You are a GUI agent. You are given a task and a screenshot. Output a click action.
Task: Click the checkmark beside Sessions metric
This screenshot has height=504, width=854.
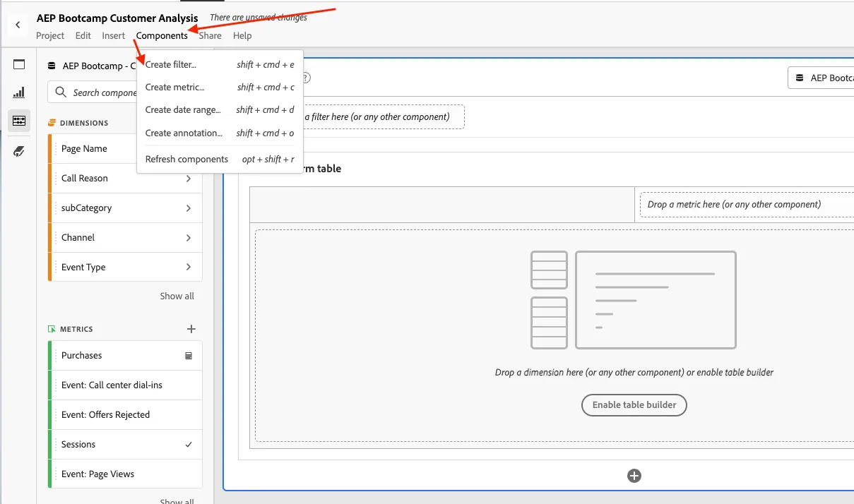point(189,445)
